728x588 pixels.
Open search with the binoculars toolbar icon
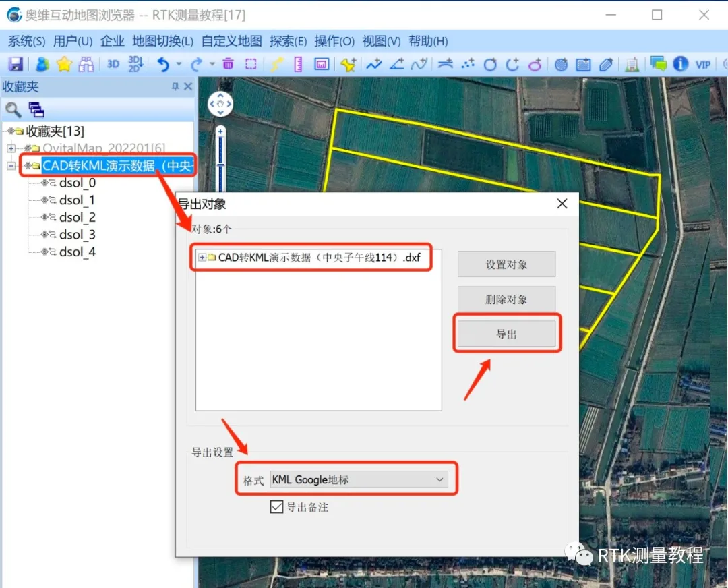pyautogui.click(x=86, y=64)
